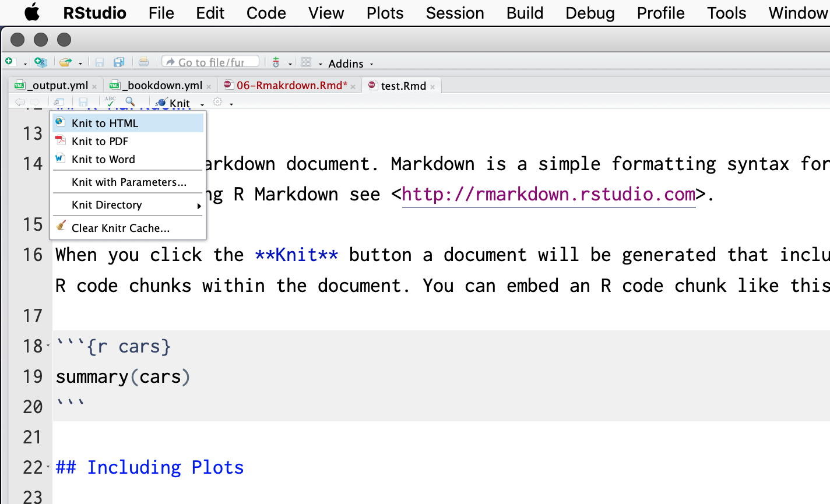Open the Debug menu

590,13
